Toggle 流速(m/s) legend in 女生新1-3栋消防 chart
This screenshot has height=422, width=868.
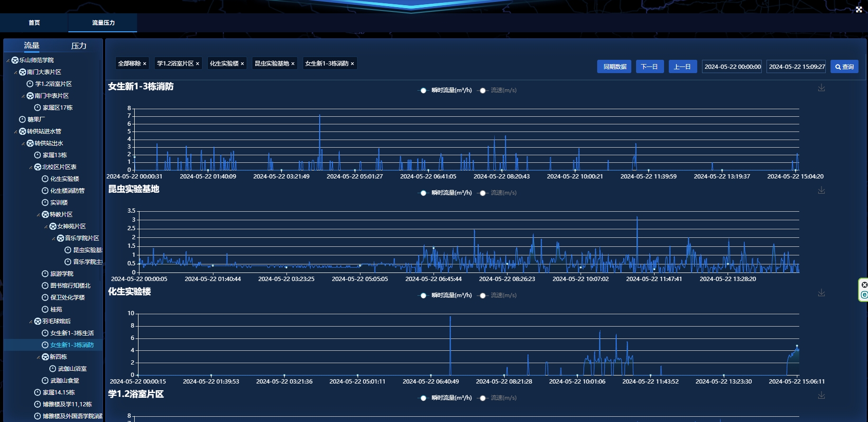[498, 90]
